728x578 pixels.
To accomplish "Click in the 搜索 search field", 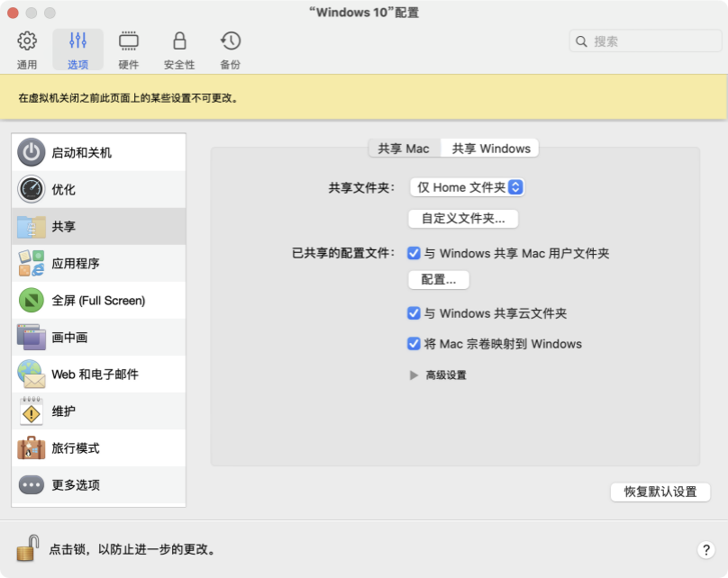I will click(645, 41).
